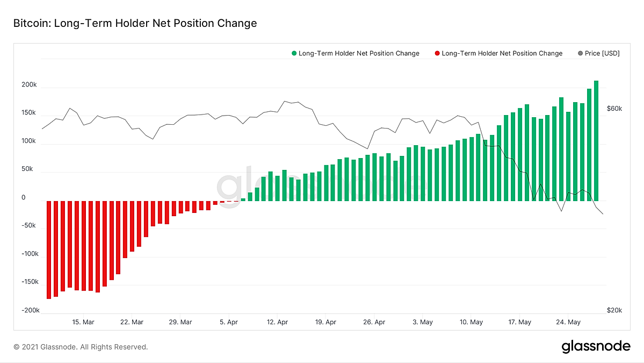Image resolution: width=644 pixels, height=363 pixels.
Task: Click the $20k right price axis label
Action: [x=614, y=310]
